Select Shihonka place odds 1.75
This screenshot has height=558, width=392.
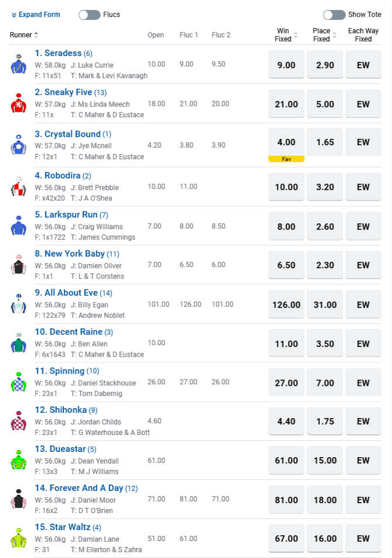pos(324,421)
